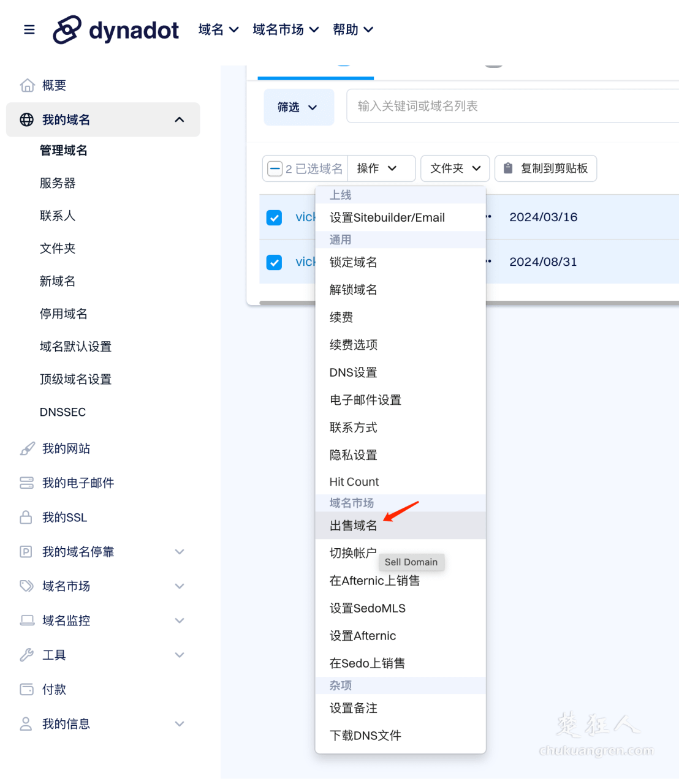Click the wrench icon beside 工具
679x784 pixels.
pyautogui.click(x=26, y=654)
